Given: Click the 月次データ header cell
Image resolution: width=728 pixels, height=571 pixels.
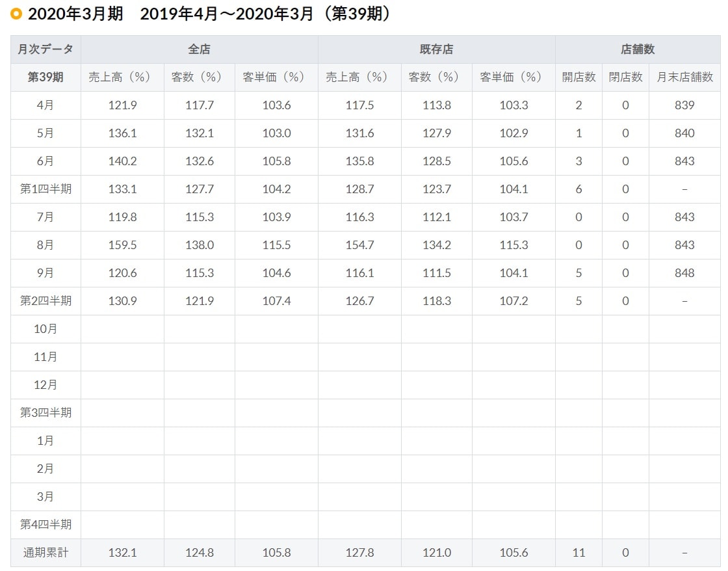Looking at the screenshot, I should 45,49.
